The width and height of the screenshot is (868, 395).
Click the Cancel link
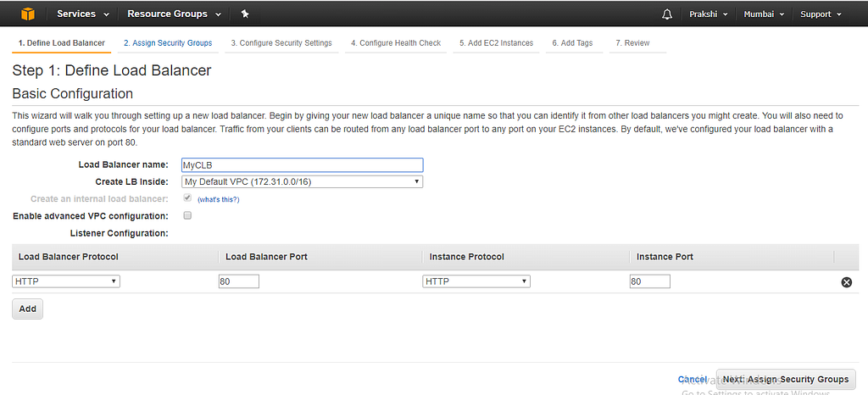click(692, 380)
